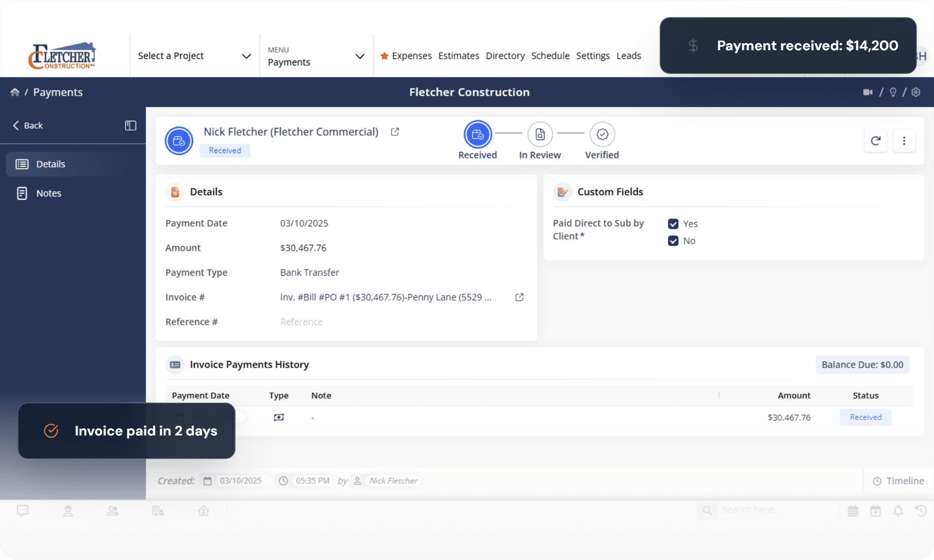934x560 pixels.
Task: Click the group people icon in bottom bar
Action: 113,511
